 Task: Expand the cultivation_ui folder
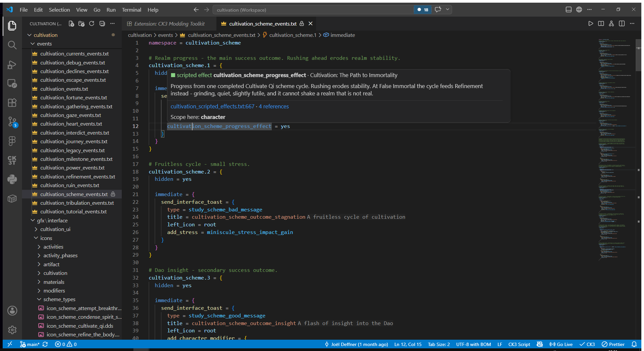[55, 229]
